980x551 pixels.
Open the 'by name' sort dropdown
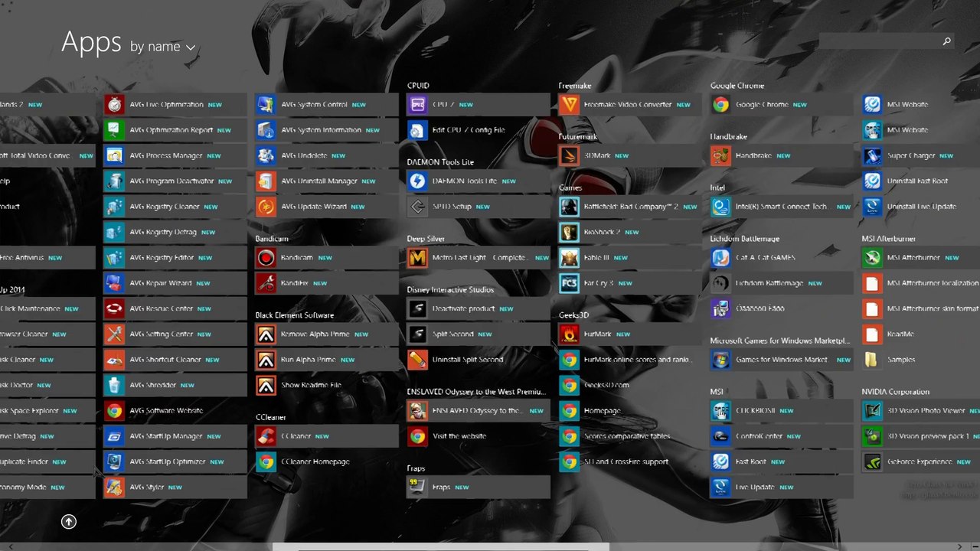162,47
